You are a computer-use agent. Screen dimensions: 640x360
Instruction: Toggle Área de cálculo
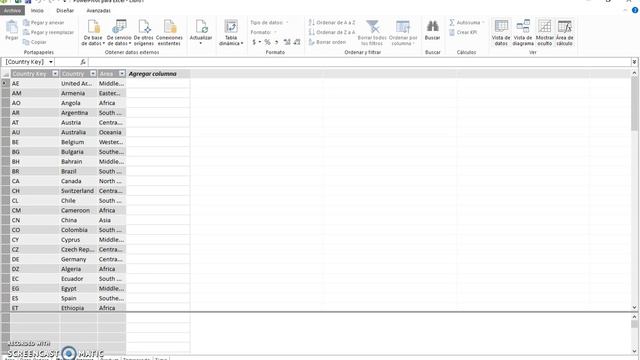[564, 33]
